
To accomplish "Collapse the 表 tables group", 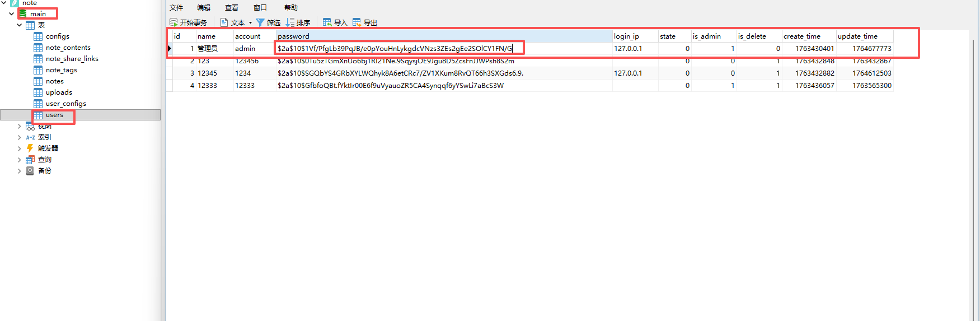I will pos(20,25).
